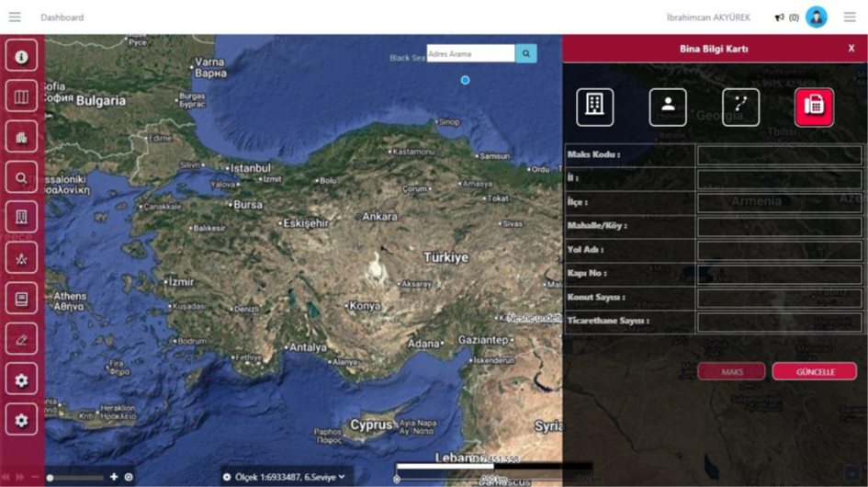This screenshot has width=868, height=487.
Task: Click the building icon in left sidebar
Action: [21, 218]
